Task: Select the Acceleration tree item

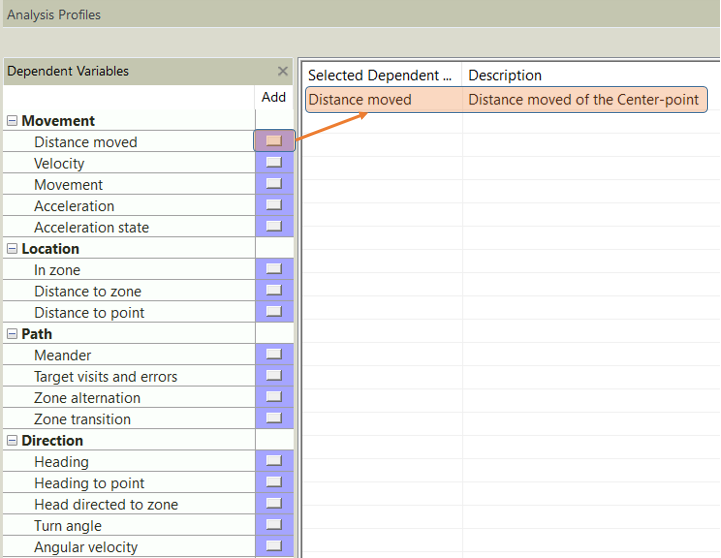Action: tap(74, 206)
